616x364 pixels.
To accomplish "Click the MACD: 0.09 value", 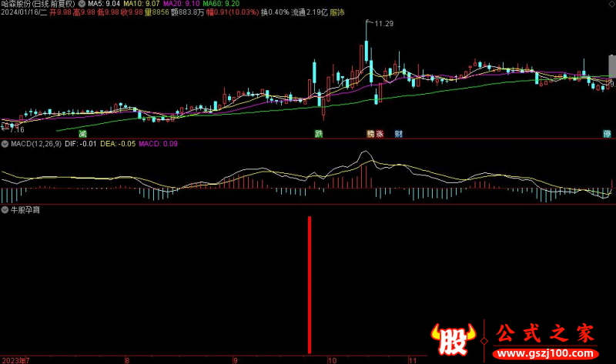I will pyautogui.click(x=159, y=144).
